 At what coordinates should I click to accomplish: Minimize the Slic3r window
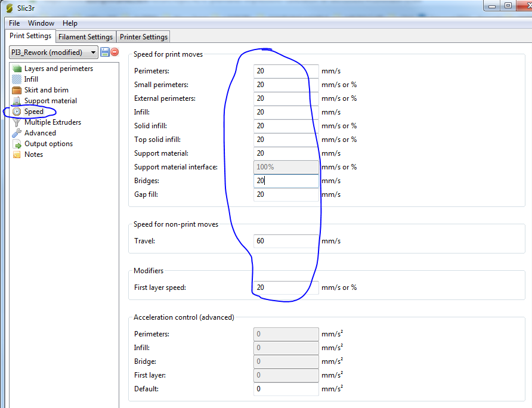492,6
